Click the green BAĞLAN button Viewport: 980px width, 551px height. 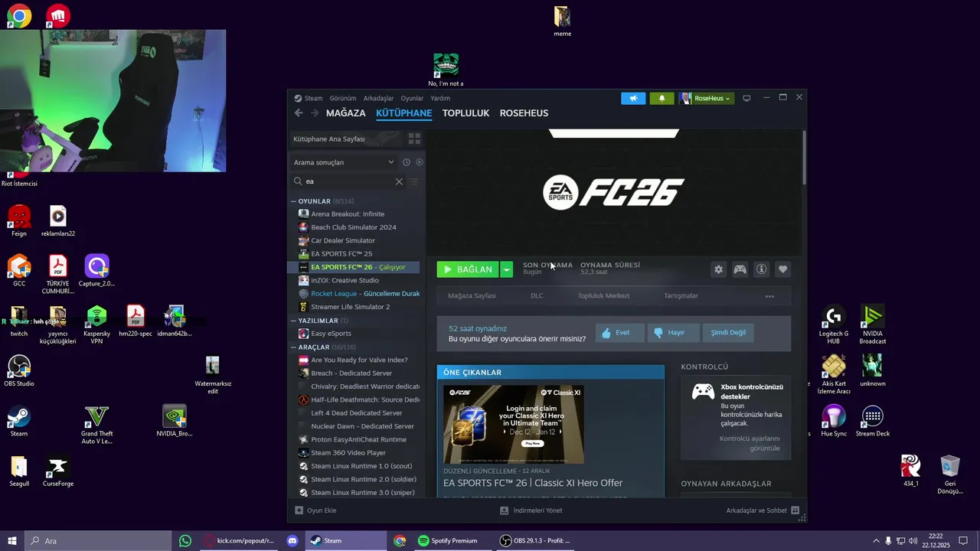coord(468,269)
